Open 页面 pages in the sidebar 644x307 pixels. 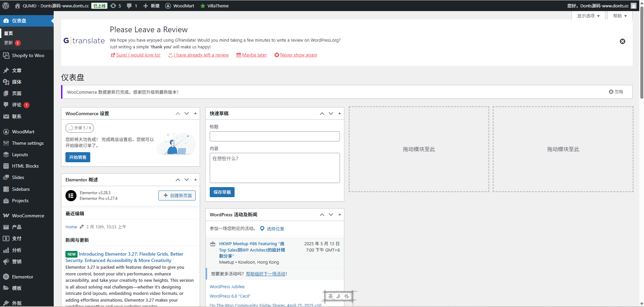[x=27, y=93]
